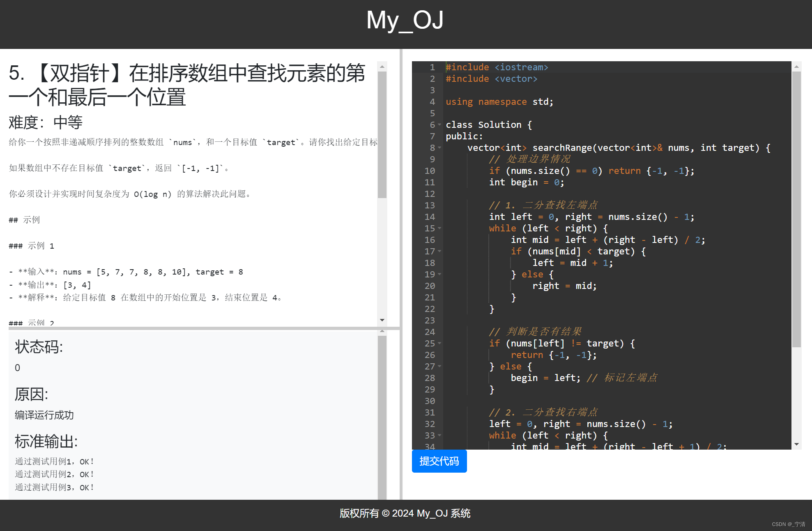Viewport: 812px width, 531px height.
Task: Click 'using namespace std;' line
Action: pos(499,102)
